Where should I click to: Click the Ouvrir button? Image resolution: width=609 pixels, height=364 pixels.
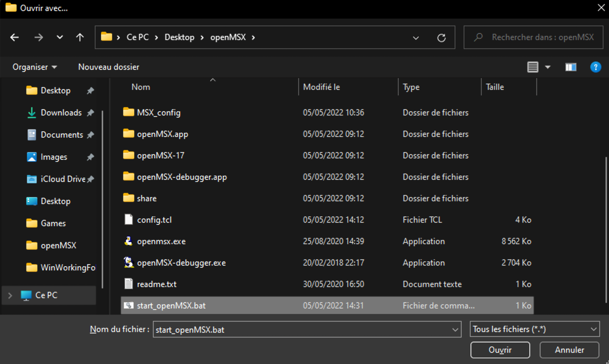pos(500,350)
